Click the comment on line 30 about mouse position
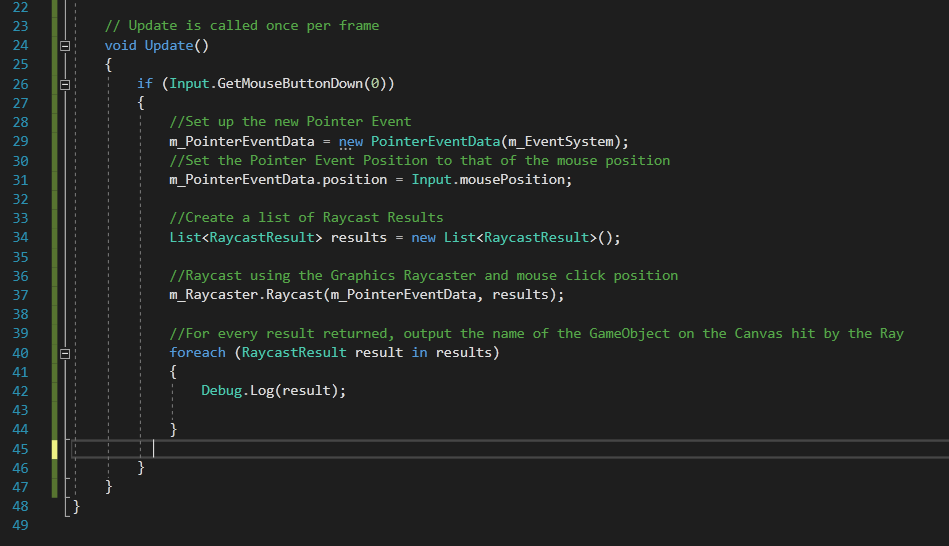 [x=419, y=160]
